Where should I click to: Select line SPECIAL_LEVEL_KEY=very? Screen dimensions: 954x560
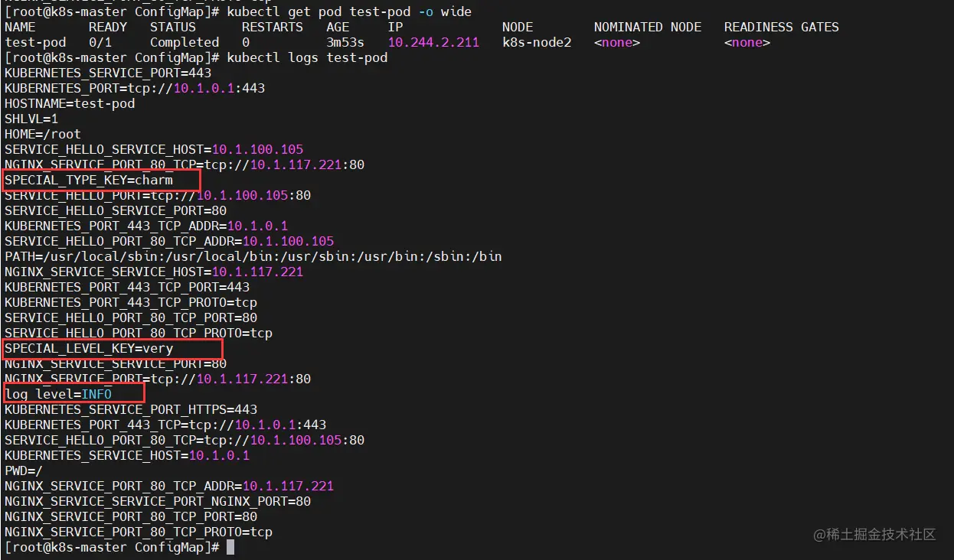(89, 348)
